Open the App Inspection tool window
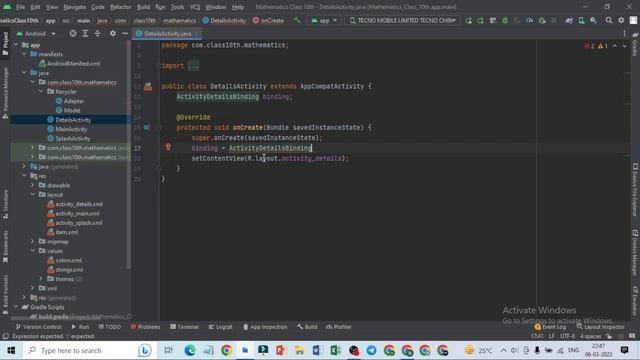640x360 pixels. (x=265, y=327)
